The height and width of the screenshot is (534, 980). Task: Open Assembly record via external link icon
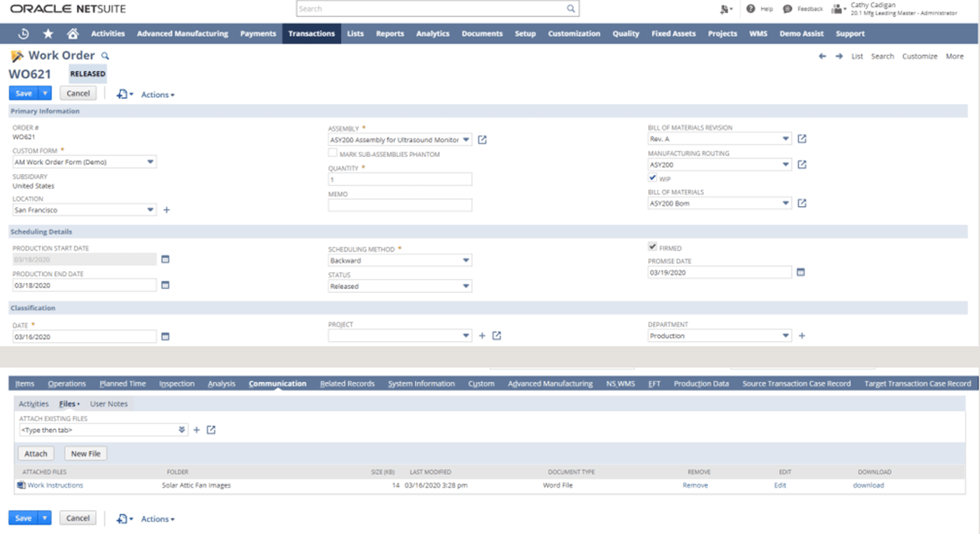click(x=482, y=140)
